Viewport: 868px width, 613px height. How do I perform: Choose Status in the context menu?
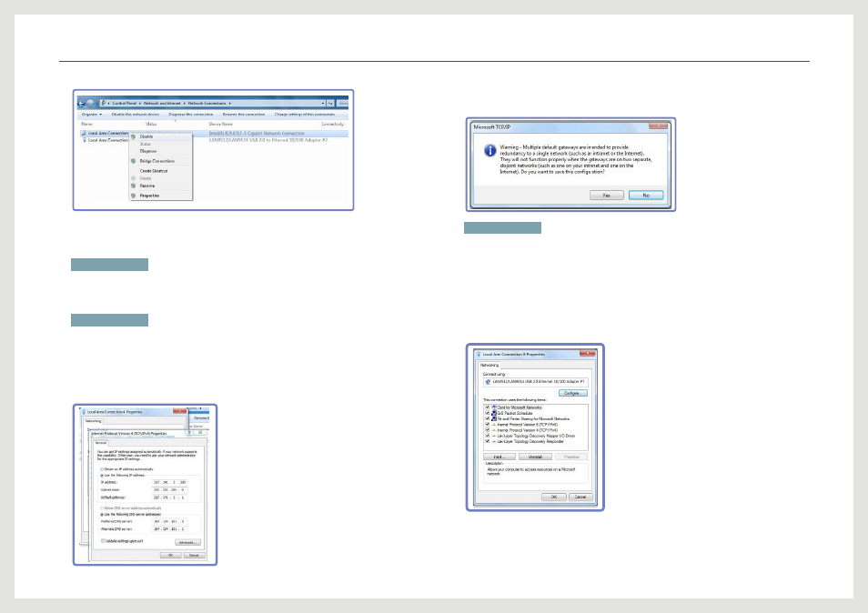pyautogui.click(x=160, y=144)
